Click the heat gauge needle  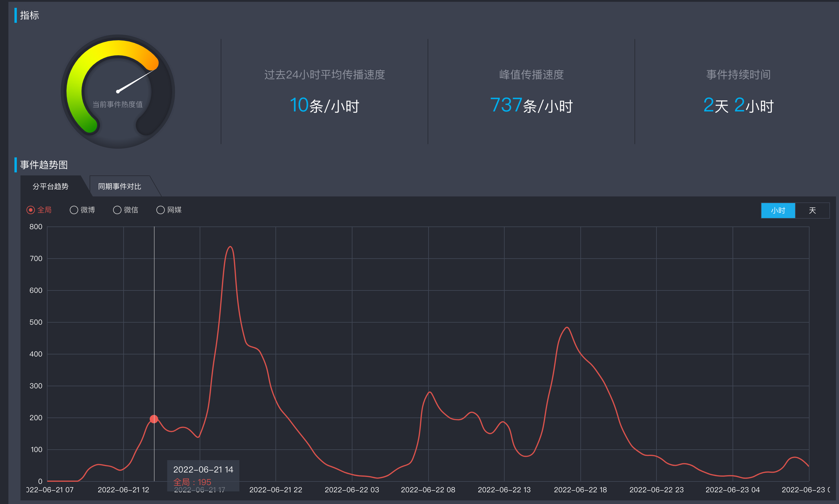tap(136, 80)
